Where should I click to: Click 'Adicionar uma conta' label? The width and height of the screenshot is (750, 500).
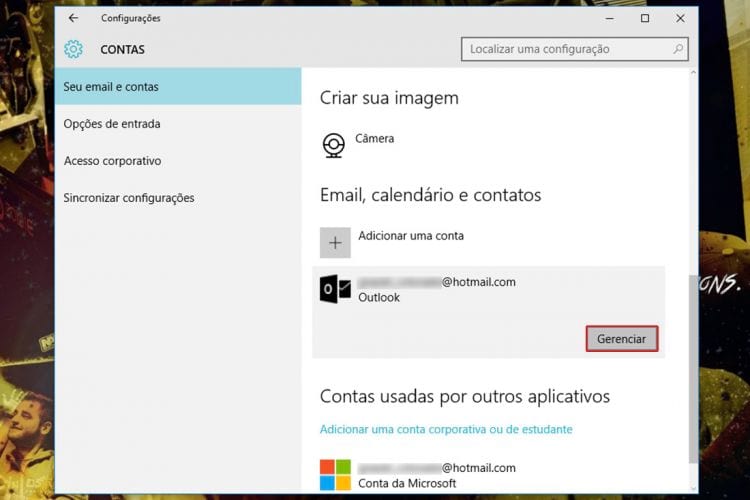[x=411, y=235]
